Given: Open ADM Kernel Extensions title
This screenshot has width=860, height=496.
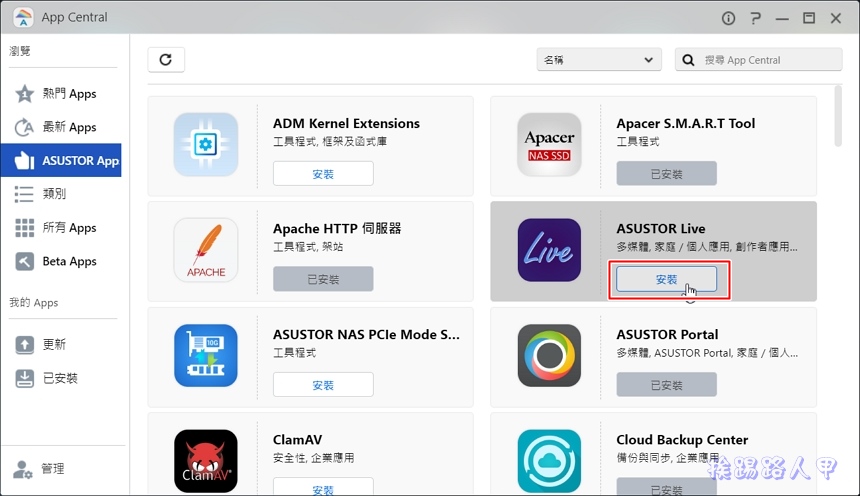Looking at the screenshot, I should click(x=346, y=123).
